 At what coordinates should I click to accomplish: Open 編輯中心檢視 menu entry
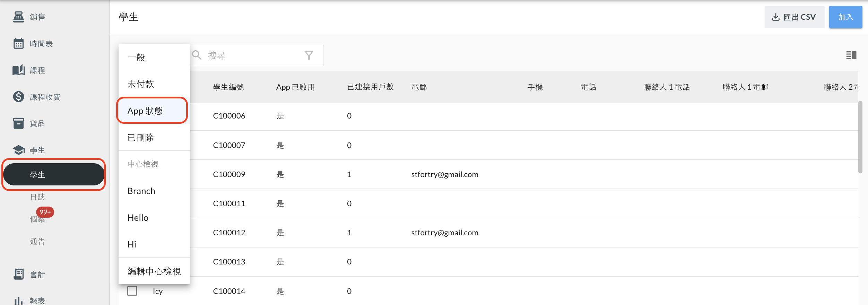click(154, 271)
